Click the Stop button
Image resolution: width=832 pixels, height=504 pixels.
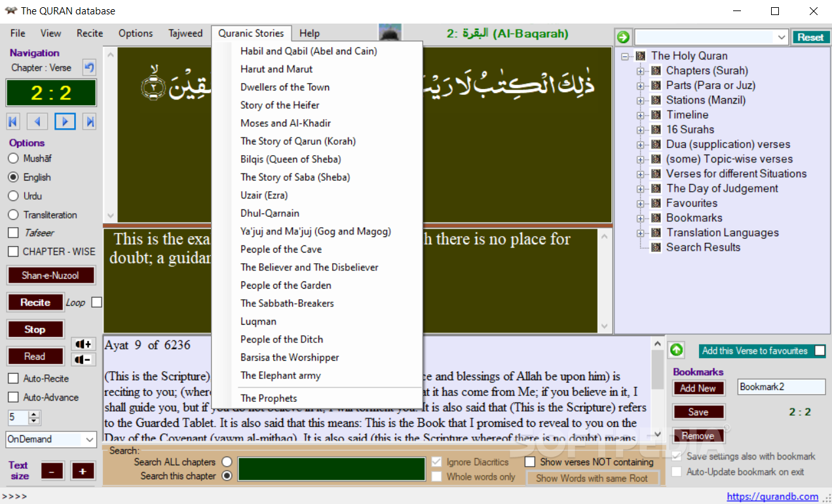pos(35,329)
